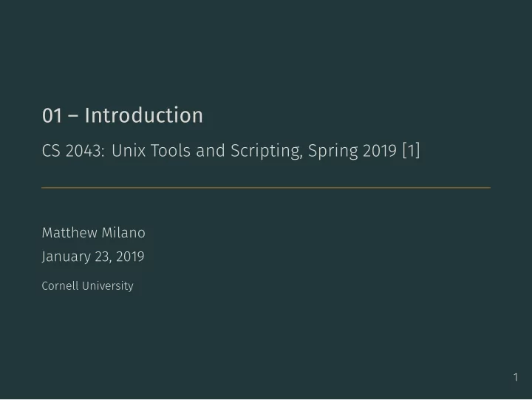Click the word "January" in the date
532x400 pixels.
[66, 257]
